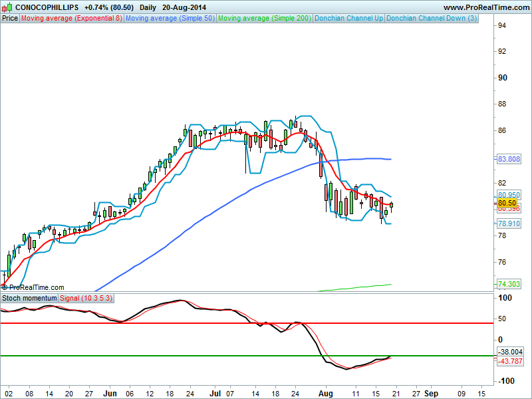Click the green 74.303 SMA 200 tag
The height and width of the screenshot is (399, 532).
[x=509, y=284]
